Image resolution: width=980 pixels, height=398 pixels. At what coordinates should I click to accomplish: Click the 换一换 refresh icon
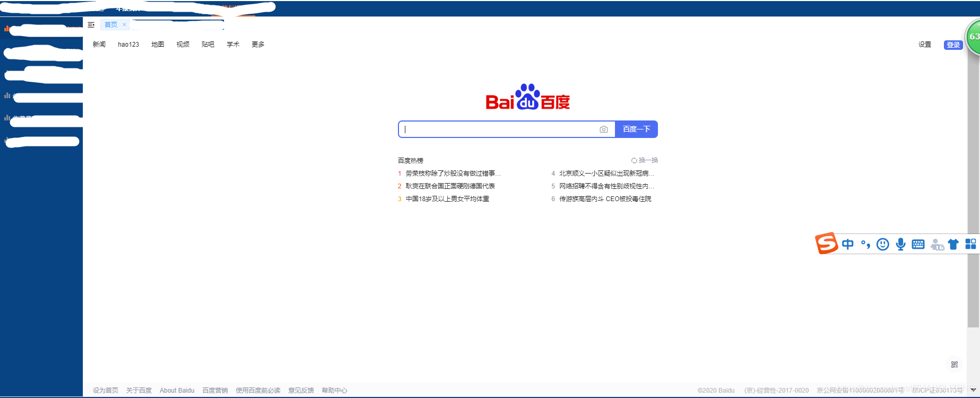point(634,160)
